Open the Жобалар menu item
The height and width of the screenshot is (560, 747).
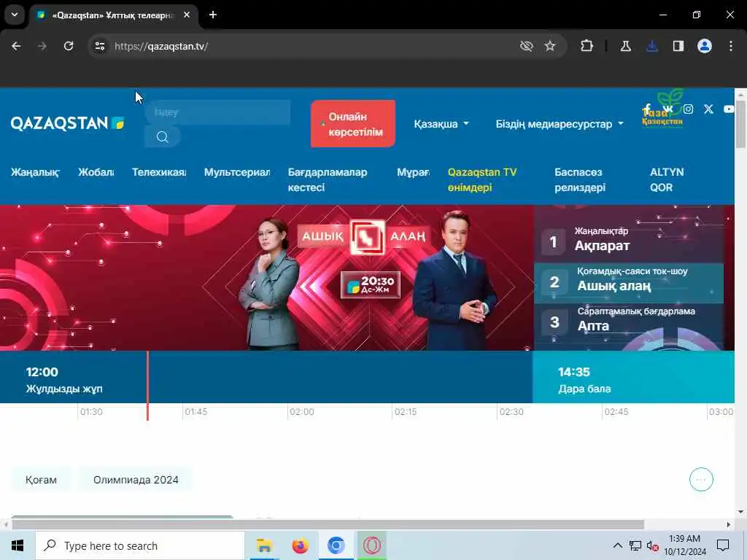[96, 172]
